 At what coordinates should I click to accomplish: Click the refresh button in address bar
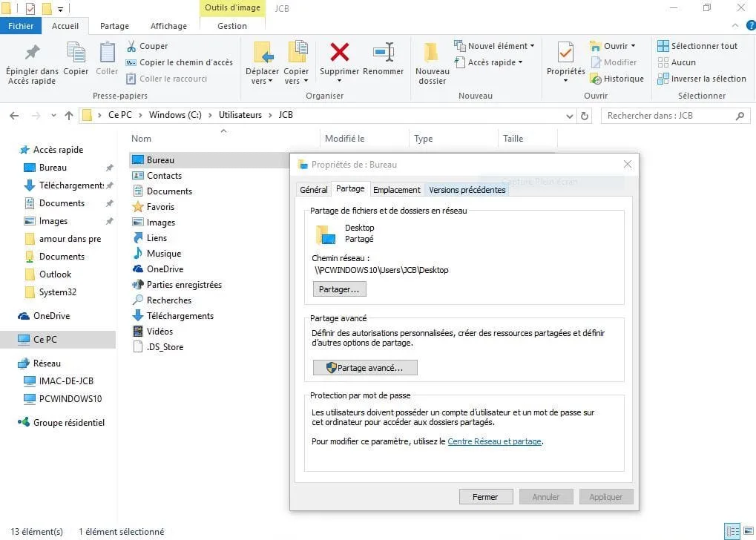tap(585, 116)
